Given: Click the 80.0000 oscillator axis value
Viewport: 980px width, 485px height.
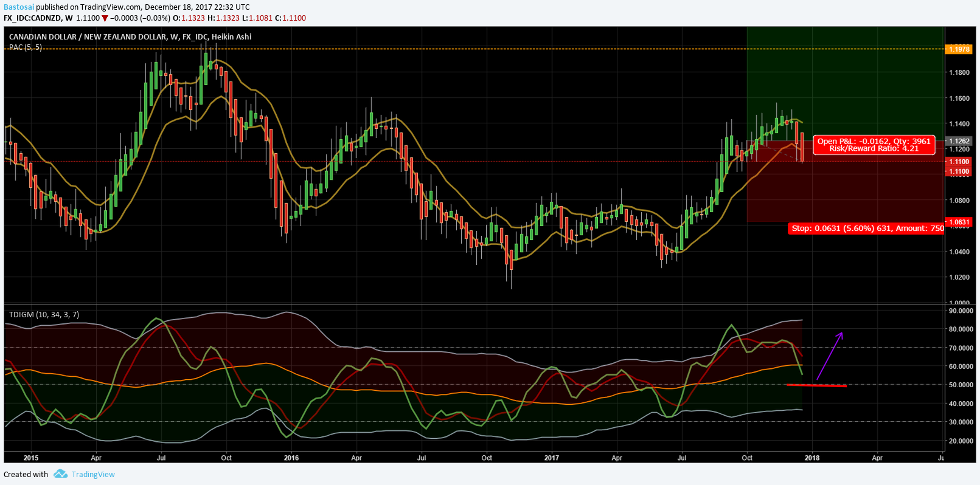Looking at the screenshot, I should tap(961, 329).
